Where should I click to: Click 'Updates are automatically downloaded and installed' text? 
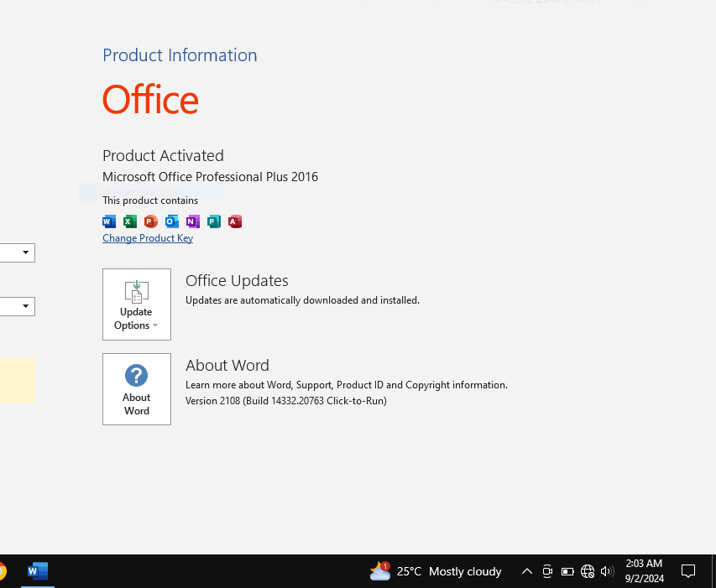[302, 300]
